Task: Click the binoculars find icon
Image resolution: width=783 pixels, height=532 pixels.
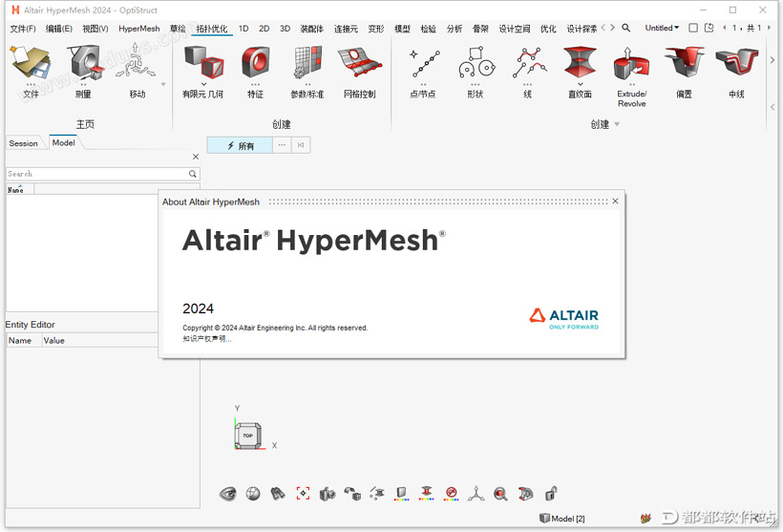Action: click(278, 494)
